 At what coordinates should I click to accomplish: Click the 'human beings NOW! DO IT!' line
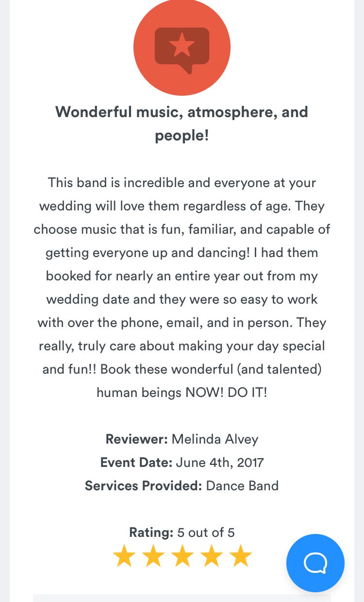click(x=182, y=393)
